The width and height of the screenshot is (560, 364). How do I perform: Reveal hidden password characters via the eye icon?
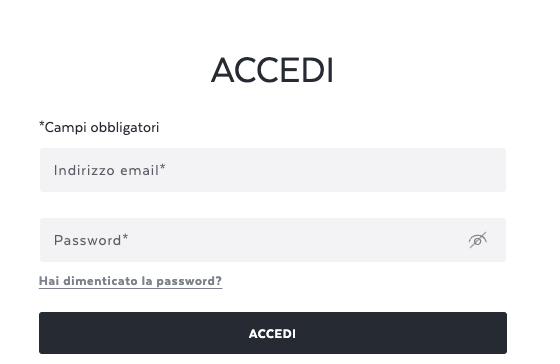478,240
